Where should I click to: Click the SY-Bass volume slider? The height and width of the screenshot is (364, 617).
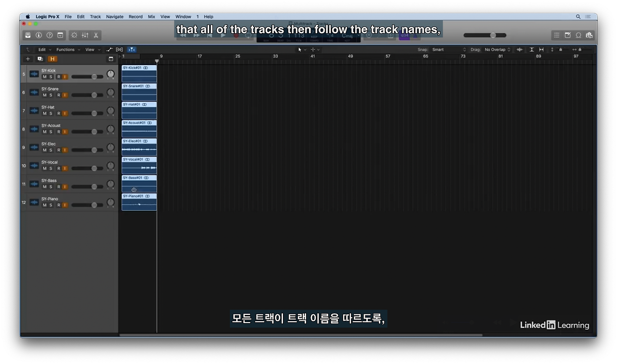[x=87, y=187]
